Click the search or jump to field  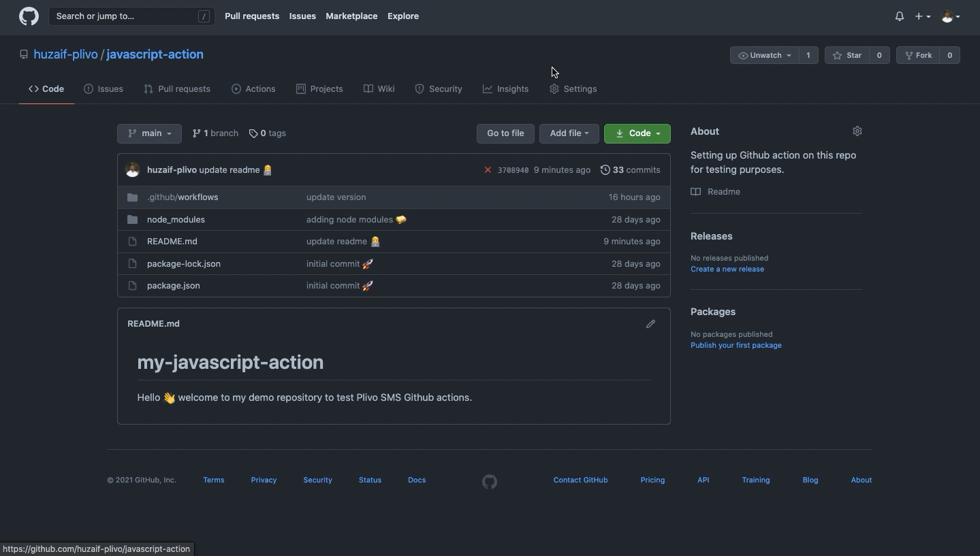(x=131, y=16)
